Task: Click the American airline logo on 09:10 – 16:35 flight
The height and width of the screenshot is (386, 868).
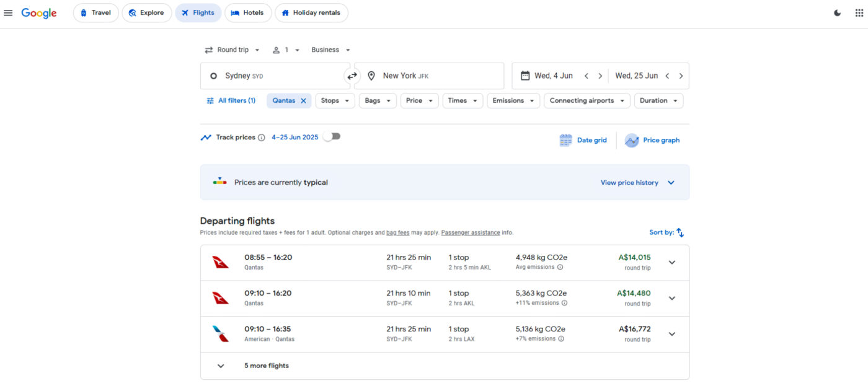Action: pyautogui.click(x=221, y=334)
